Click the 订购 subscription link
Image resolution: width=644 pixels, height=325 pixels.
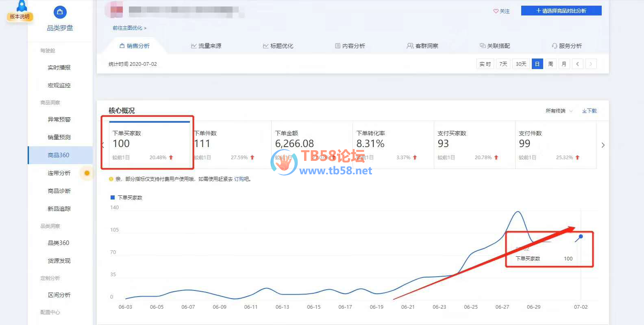[239, 179]
